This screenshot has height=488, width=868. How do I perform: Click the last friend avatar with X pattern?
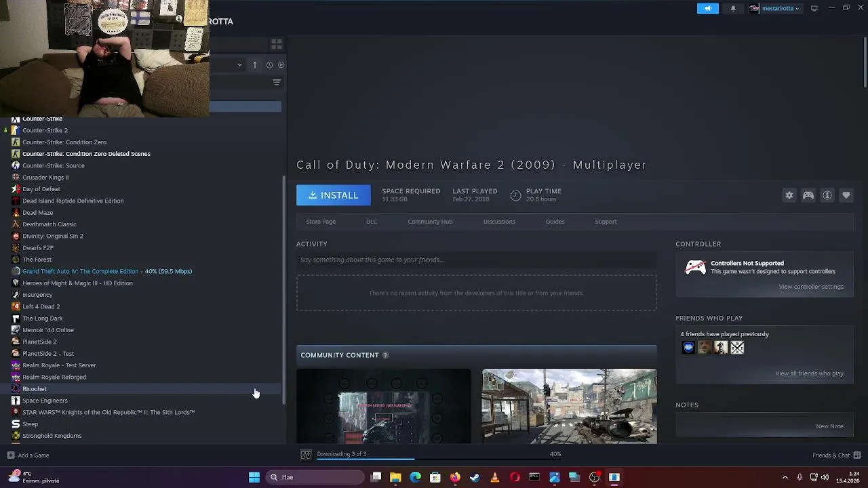coord(737,348)
